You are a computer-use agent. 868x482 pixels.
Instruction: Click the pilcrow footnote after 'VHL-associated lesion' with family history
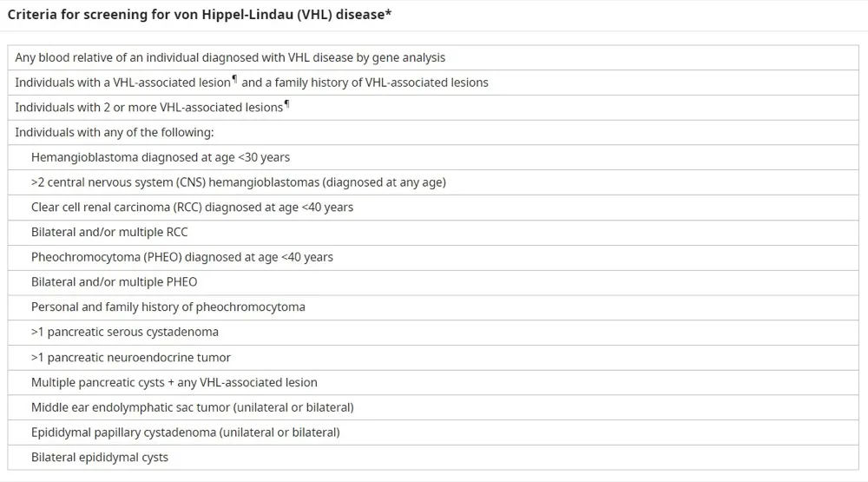[x=234, y=80]
